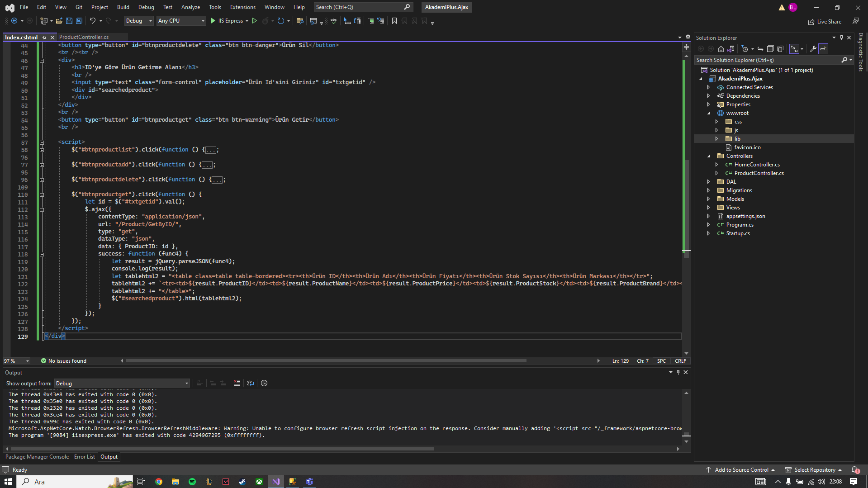
Task: Select appsettings.json in Solution Explorer
Action: 745,216
